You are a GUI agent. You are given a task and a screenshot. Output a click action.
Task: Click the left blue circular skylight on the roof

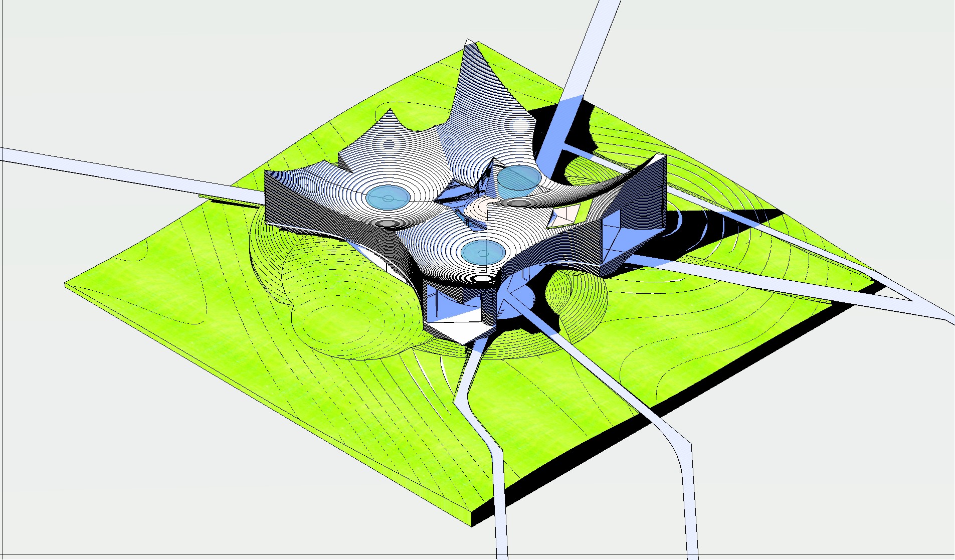387,197
